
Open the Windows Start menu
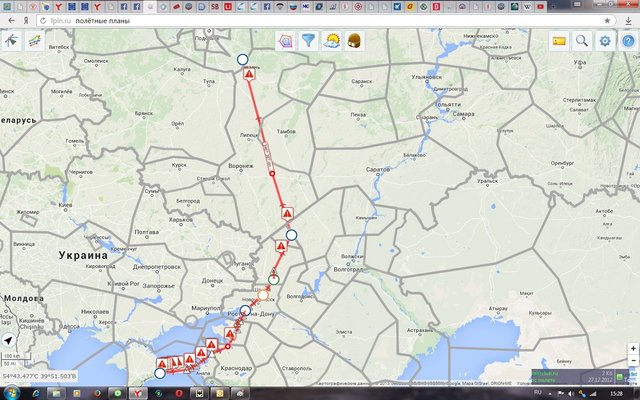[x=11, y=393]
